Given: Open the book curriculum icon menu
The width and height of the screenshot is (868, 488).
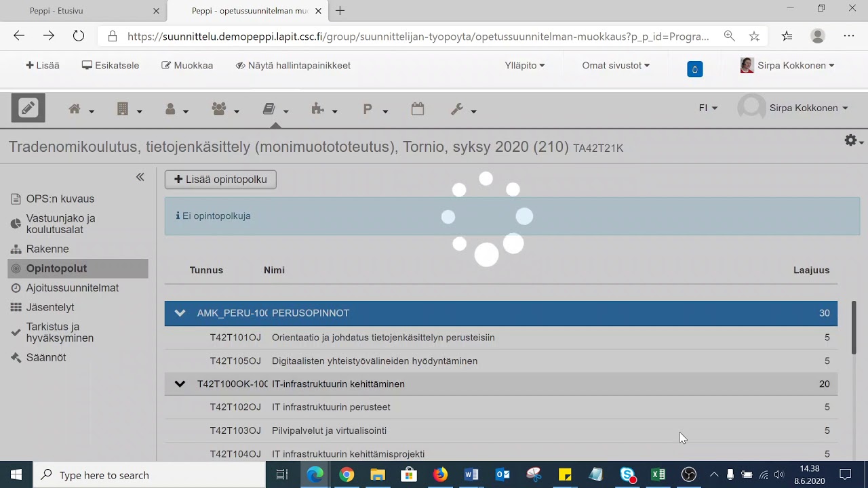Looking at the screenshot, I should pos(275,109).
